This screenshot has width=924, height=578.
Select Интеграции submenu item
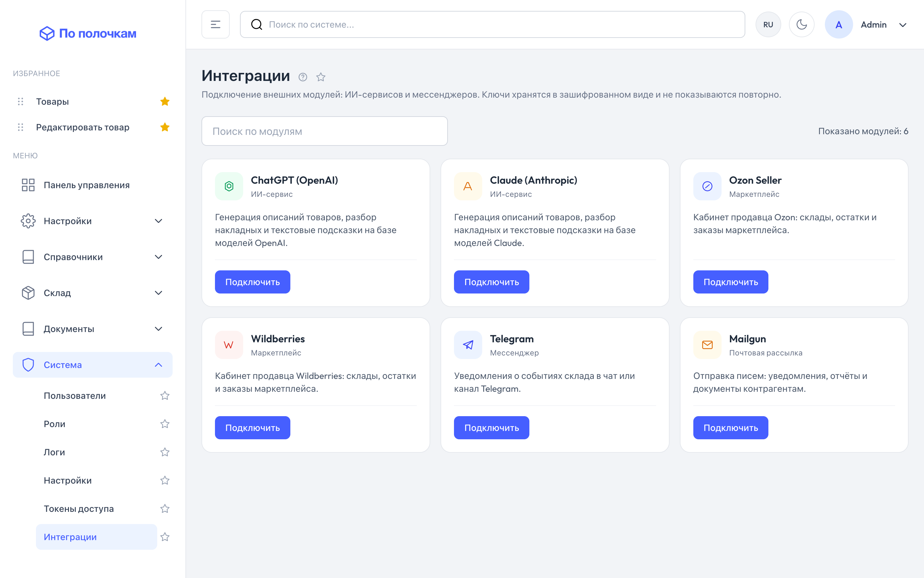point(96,537)
